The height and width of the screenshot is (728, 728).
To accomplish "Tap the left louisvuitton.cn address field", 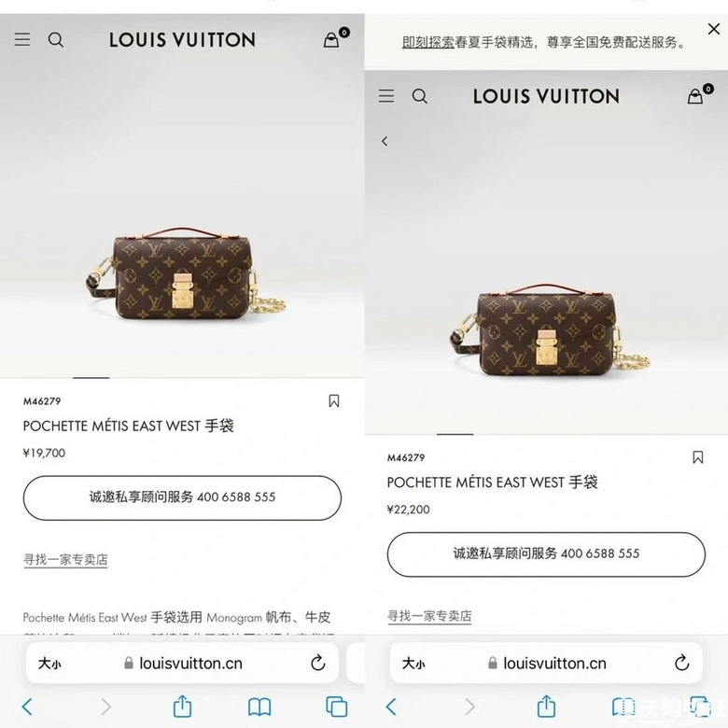I will tap(182, 663).
